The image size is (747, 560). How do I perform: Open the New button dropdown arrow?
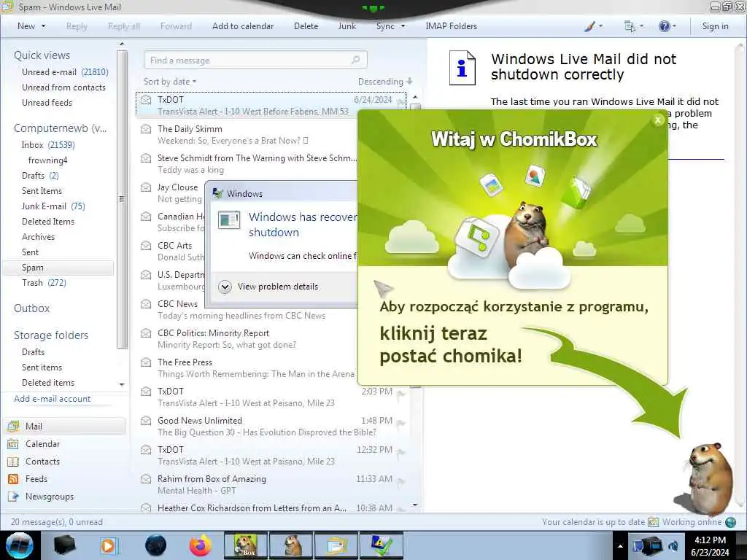(43, 26)
